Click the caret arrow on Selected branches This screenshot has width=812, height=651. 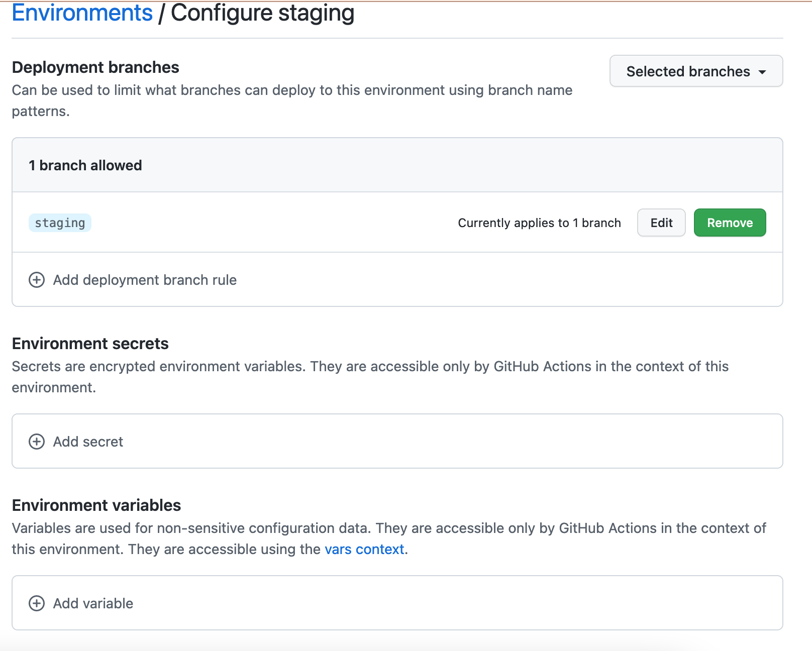click(762, 72)
